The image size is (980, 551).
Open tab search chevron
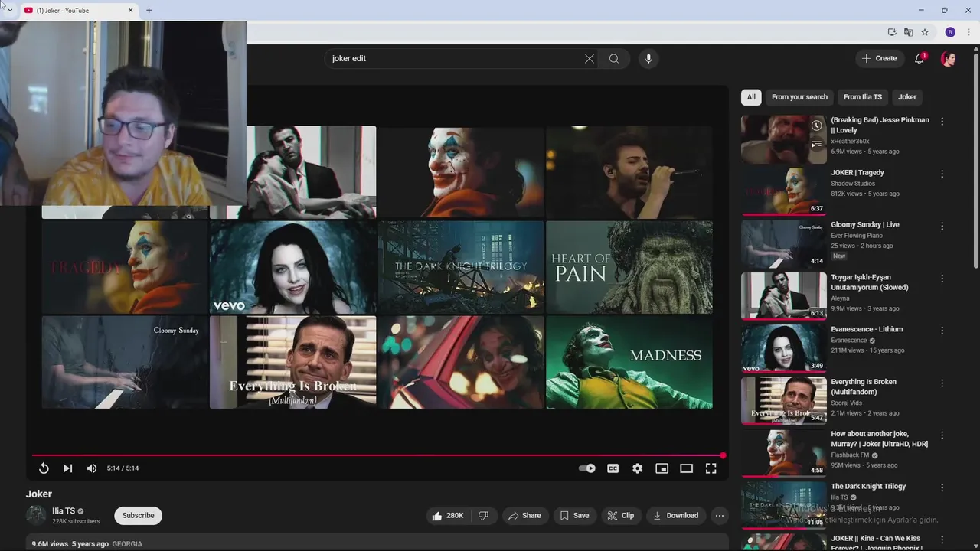pyautogui.click(x=10, y=10)
